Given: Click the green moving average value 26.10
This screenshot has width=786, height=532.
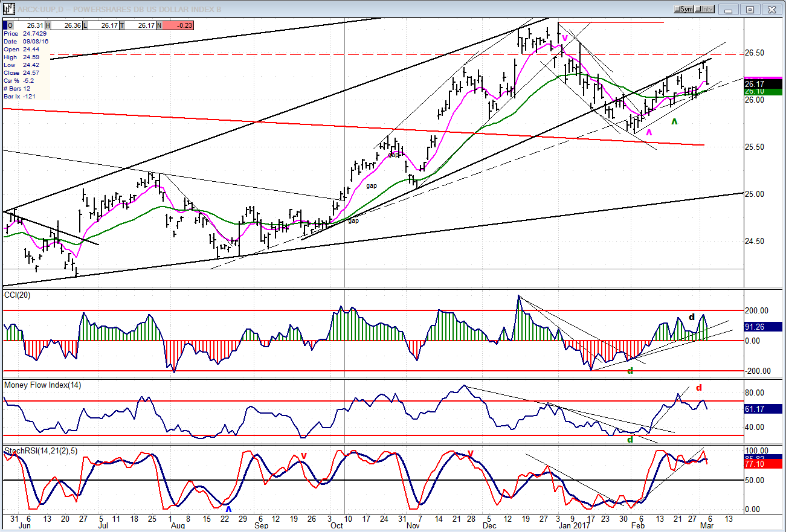Looking at the screenshot, I should (762, 91).
